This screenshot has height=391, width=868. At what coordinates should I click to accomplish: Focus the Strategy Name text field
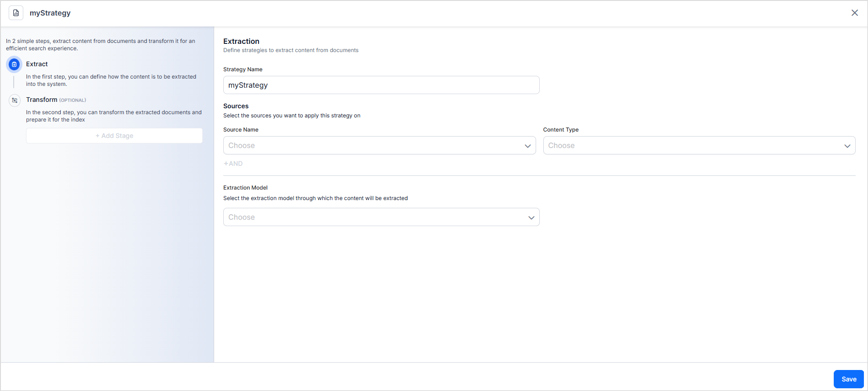[x=381, y=85]
